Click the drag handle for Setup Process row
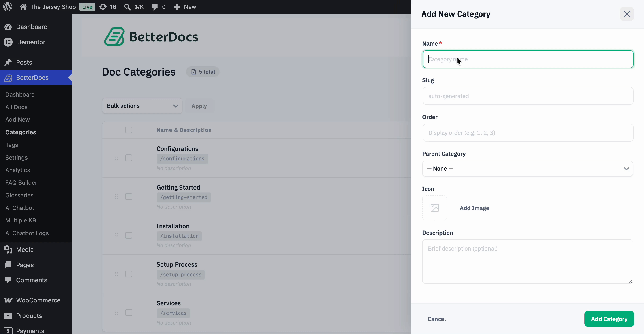Image resolution: width=644 pixels, height=334 pixels. pos(117,274)
